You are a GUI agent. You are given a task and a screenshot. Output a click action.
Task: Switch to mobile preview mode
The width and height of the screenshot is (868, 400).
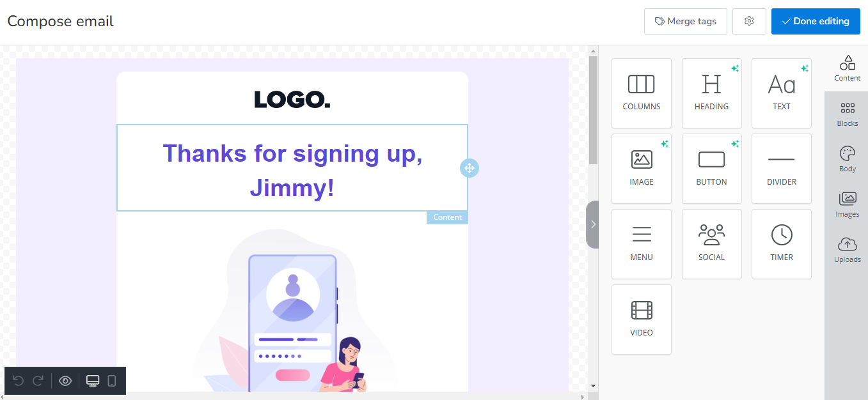[x=112, y=380]
